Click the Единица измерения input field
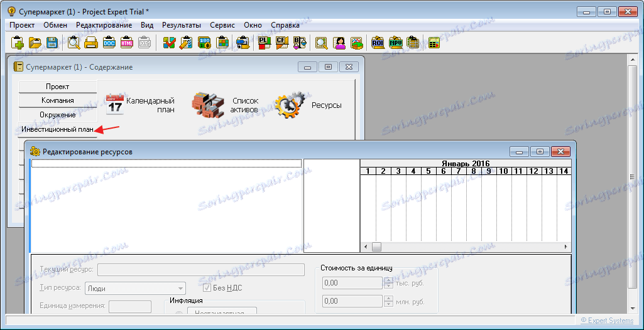The width and height of the screenshot is (644, 330). coord(130,306)
